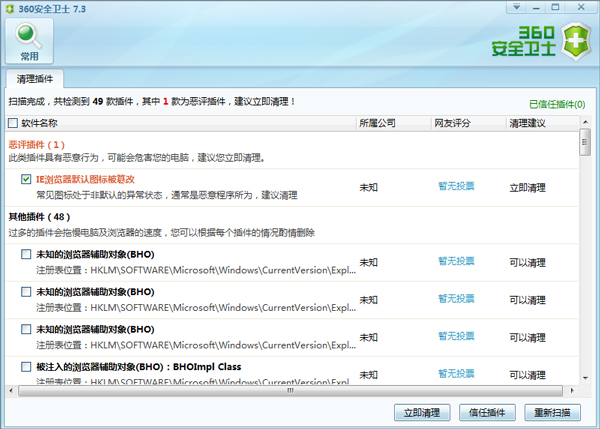Click the vertical scrollbar thumb of the list
The height and width of the screenshot is (429, 600).
click(585, 143)
